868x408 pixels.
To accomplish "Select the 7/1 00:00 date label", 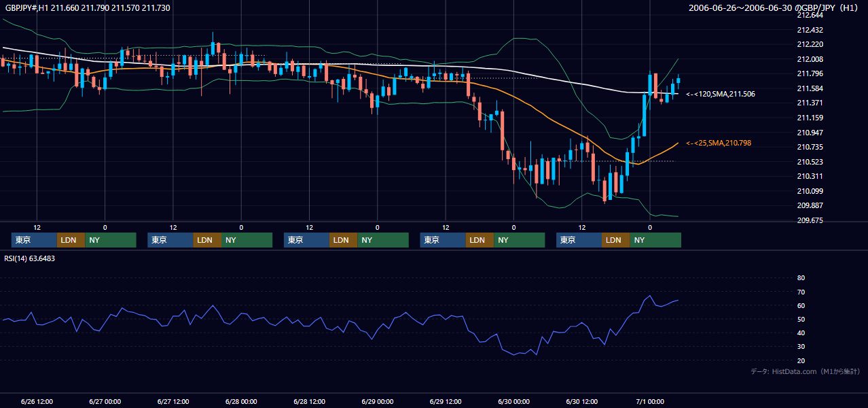I will click(x=650, y=401).
